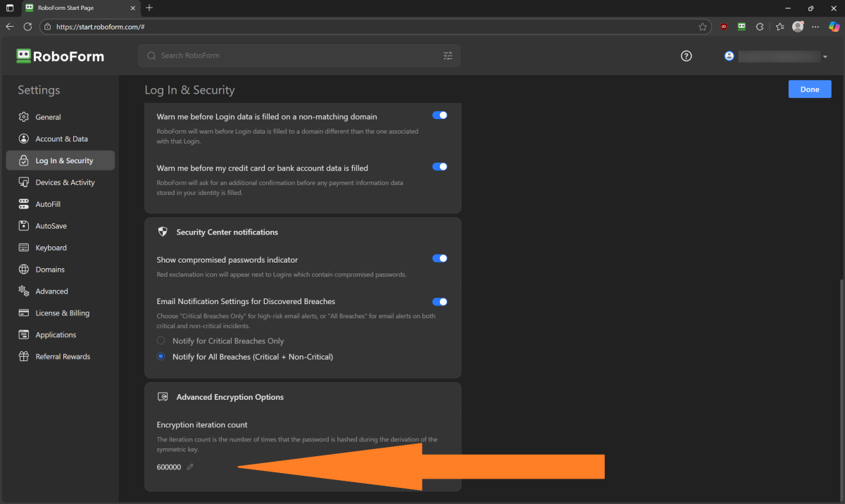The width and height of the screenshot is (845, 504).
Task: Open the tab actions menu icon
Action: (x=10, y=8)
